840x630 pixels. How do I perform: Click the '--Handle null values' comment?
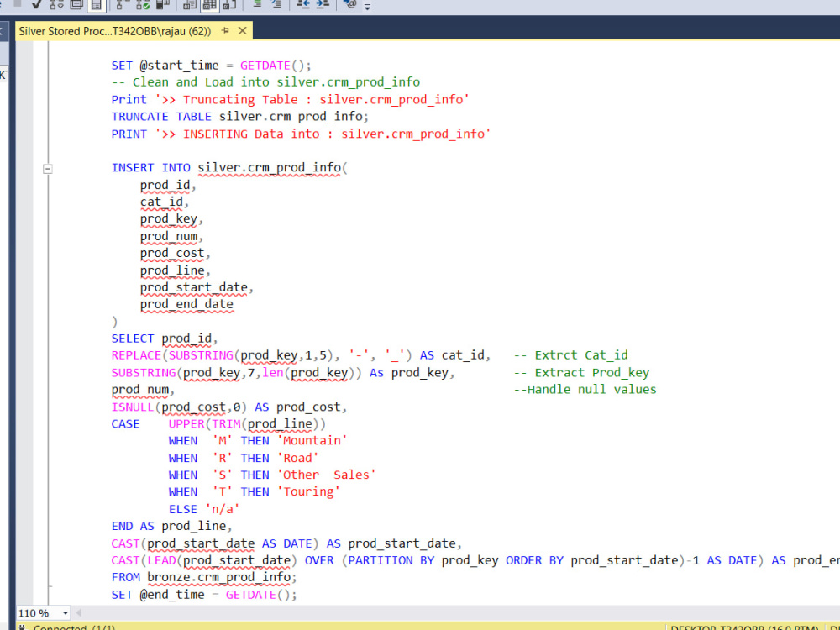pyautogui.click(x=585, y=390)
